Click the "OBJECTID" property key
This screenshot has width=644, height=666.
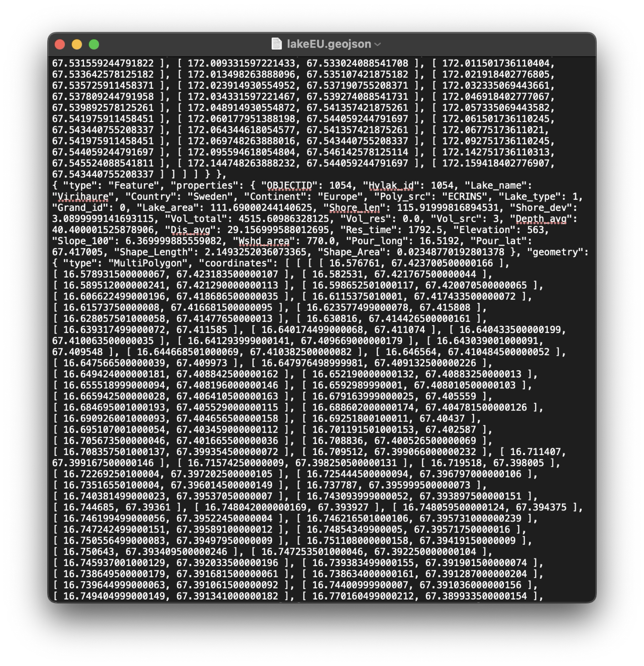pos(289,185)
